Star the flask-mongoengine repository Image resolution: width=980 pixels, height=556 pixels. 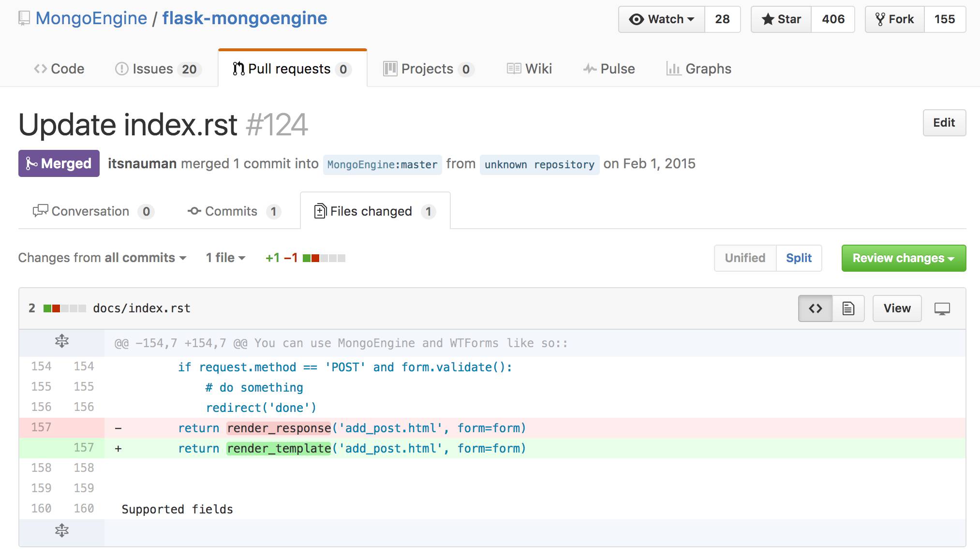point(781,19)
